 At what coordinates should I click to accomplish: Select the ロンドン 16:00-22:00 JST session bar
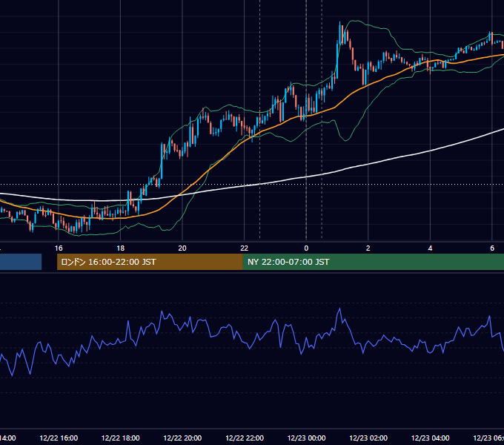150,262
